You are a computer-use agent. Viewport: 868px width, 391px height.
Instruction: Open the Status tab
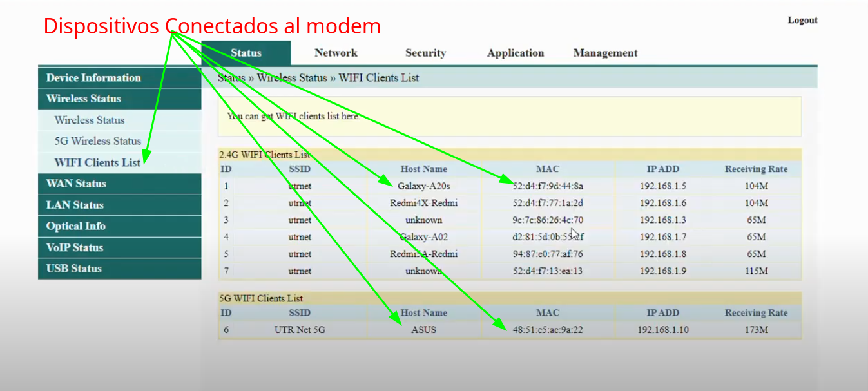click(246, 53)
